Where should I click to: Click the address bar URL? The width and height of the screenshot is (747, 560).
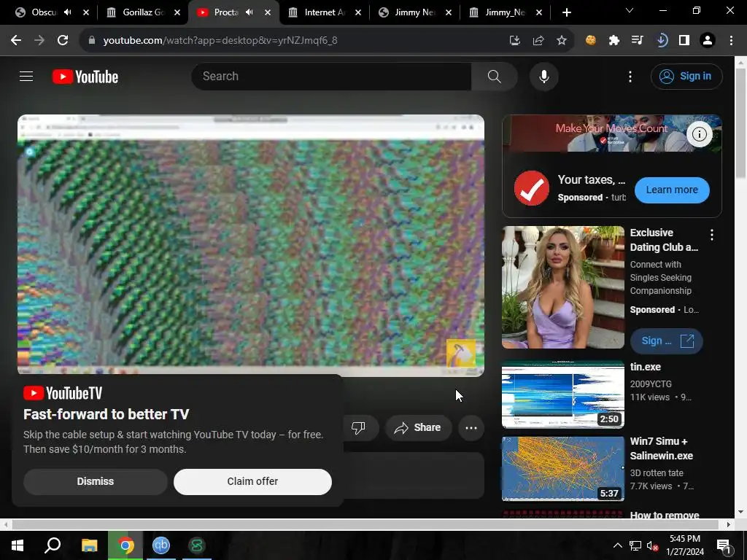click(x=220, y=41)
